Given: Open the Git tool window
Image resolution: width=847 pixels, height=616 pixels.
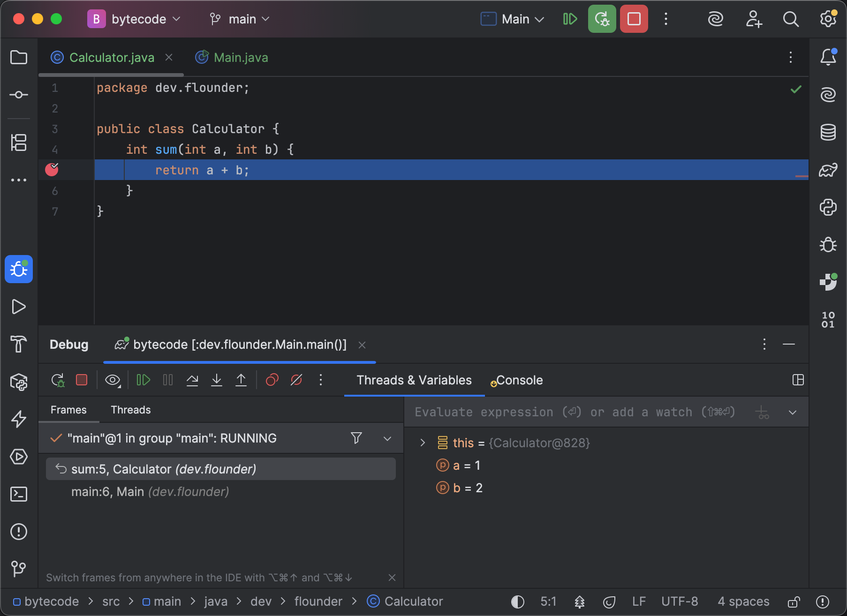Looking at the screenshot, I should 19,569.
